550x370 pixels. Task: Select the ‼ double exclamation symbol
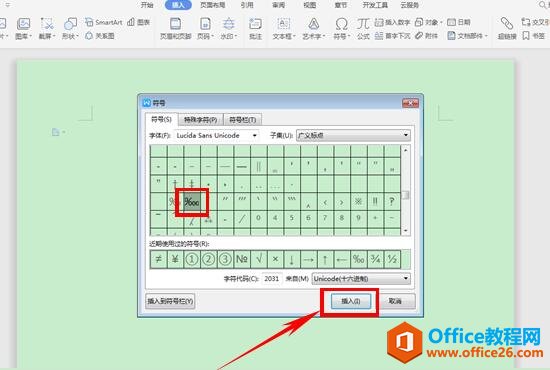pos(375,202)
